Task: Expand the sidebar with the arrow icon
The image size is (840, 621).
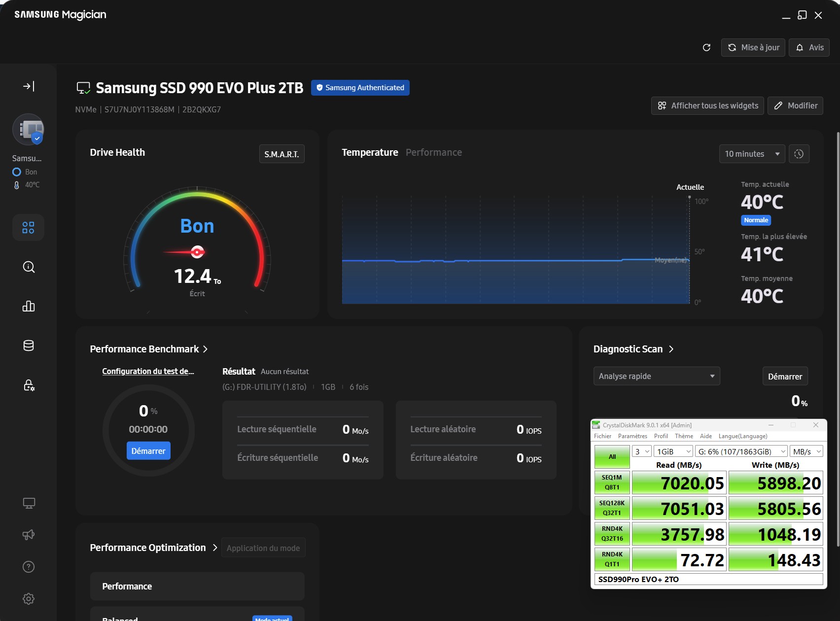Action: 29,87
